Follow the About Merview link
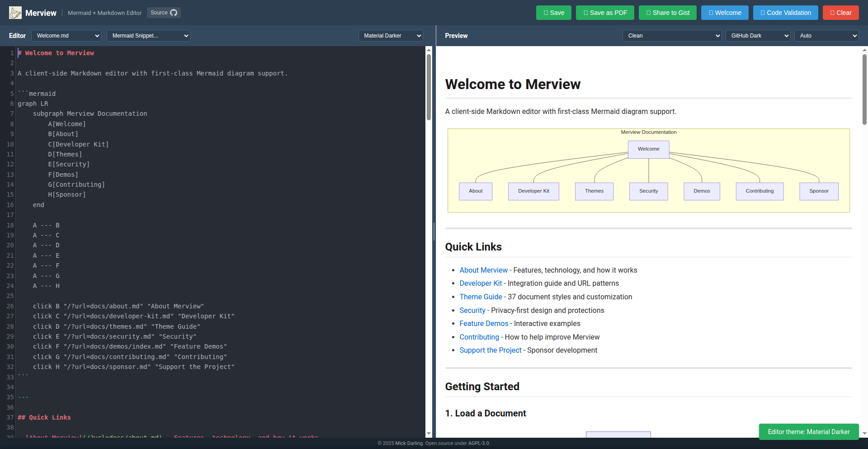Screen dimensions: 868x449 click(x=483, y=270)
